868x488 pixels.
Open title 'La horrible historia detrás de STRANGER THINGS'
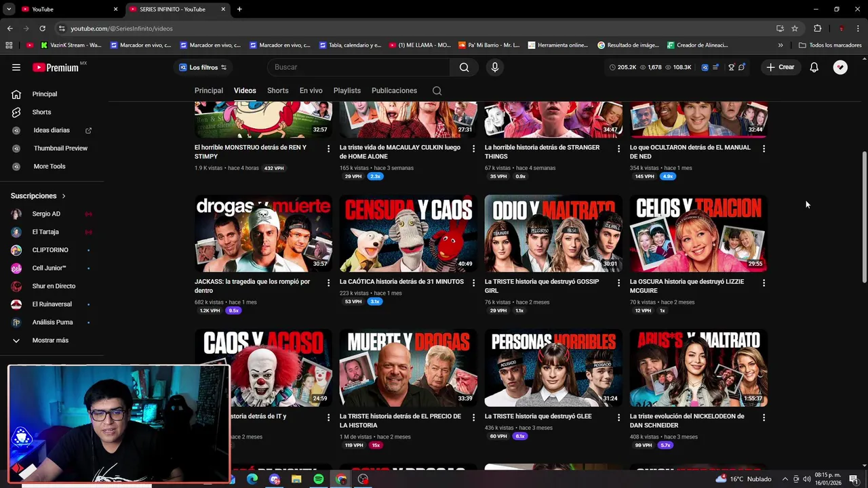click(x=542, y=152)
